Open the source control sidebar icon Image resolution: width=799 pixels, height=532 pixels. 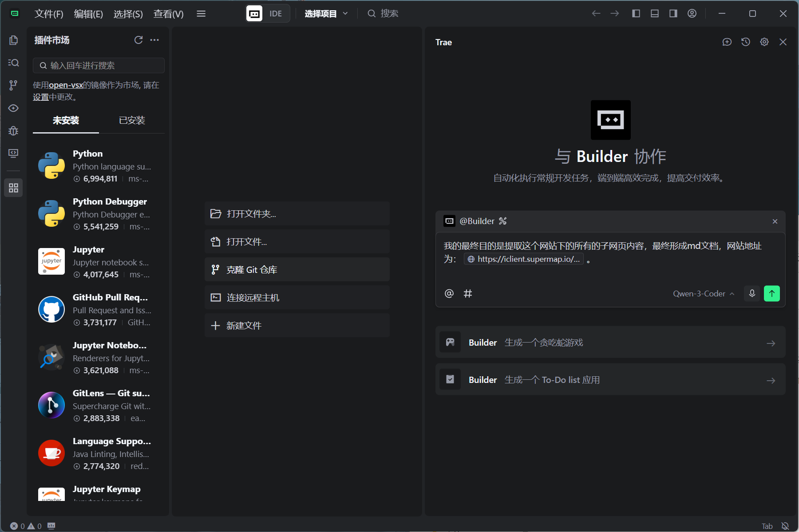pos(13,85)
